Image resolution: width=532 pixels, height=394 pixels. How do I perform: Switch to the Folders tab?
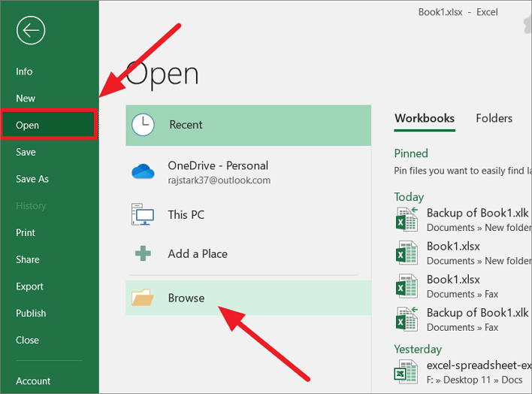(494, 118)
